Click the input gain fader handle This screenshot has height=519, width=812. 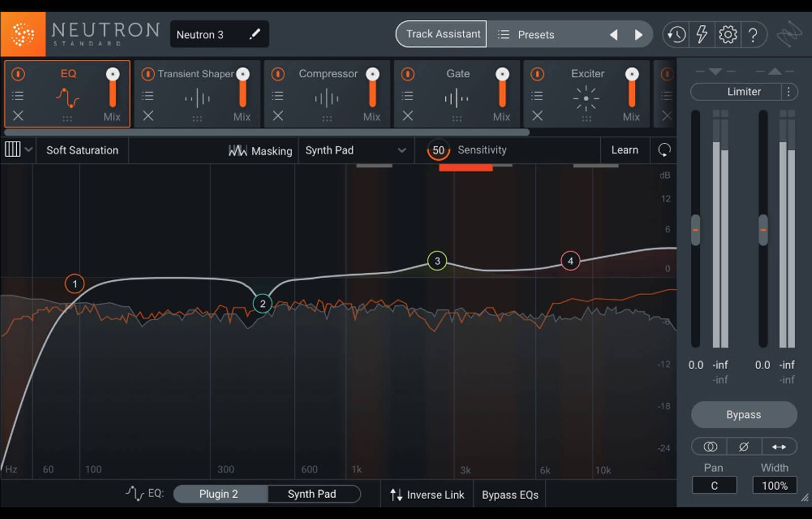tap(696, 230)
